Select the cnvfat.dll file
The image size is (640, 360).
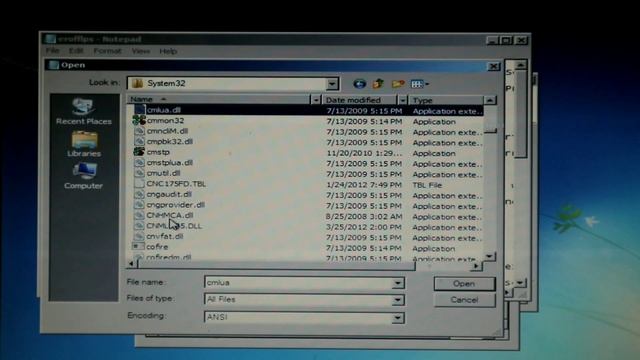(164, 236)
